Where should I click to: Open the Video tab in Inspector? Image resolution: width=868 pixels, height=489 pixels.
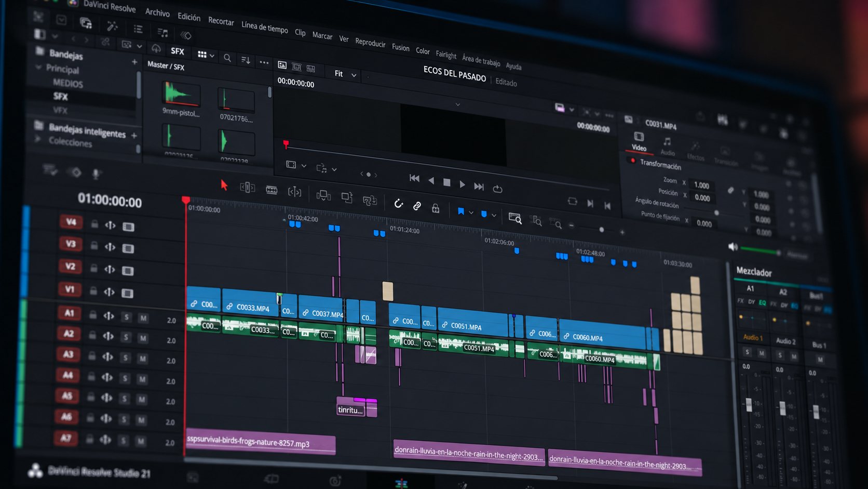point(639,142)
